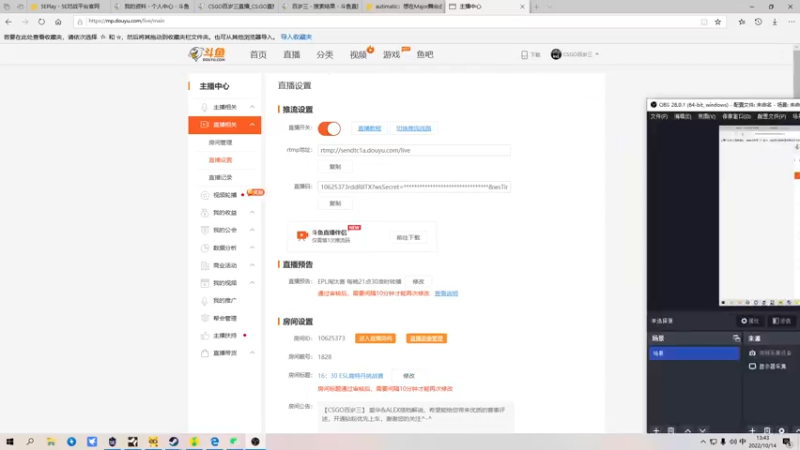The width and height of the screenshot is (800, 450).
Task: Click 修改 beside the 房间标题 title
Action: (x=409, y=376)
